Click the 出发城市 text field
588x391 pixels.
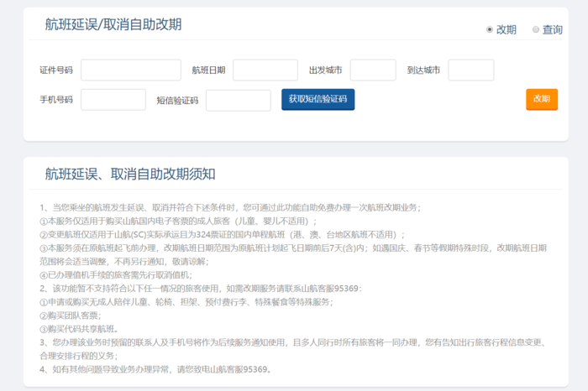[372, 70]
